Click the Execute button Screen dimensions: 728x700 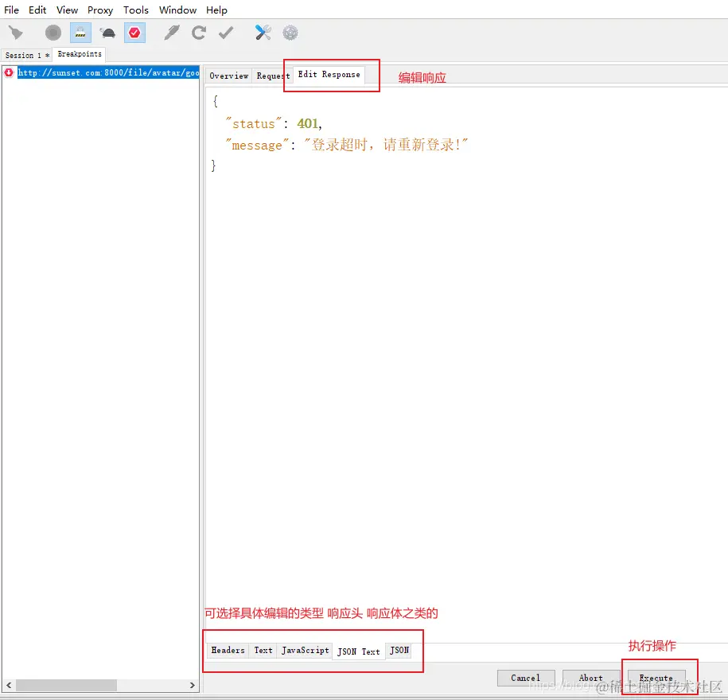(656, 679)
